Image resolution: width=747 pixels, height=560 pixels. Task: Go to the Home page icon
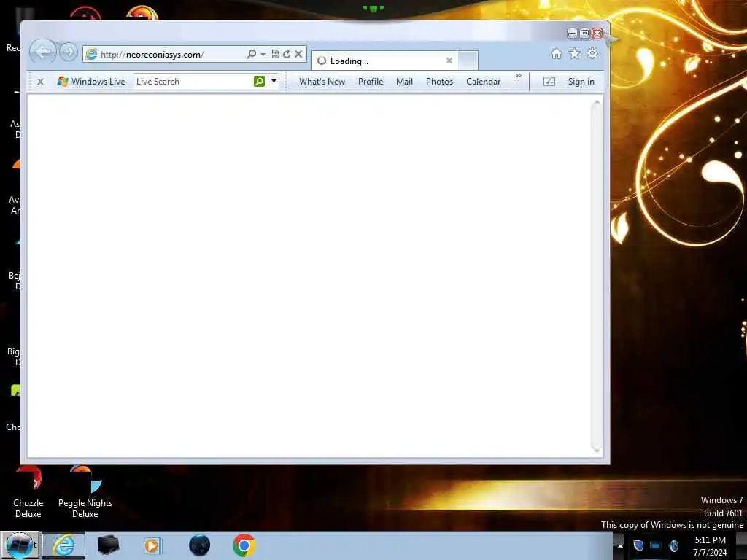point(557,54)
